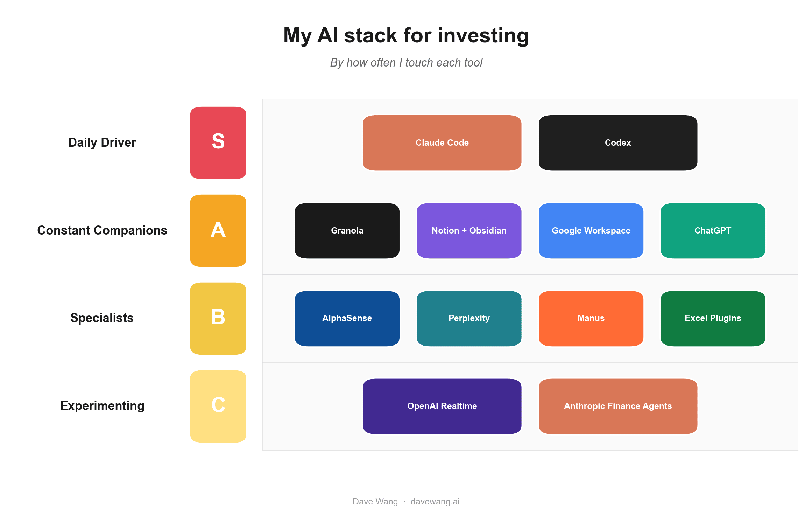Select the OpenAI Realtime tile
This screenshot has width=812, height=529.
coord(442,406)
